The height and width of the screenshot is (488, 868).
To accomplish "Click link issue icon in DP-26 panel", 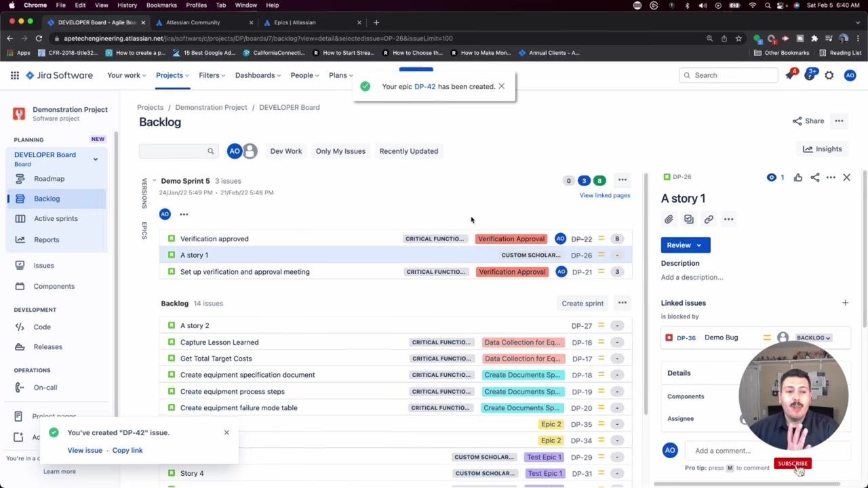I will [709, 219].
